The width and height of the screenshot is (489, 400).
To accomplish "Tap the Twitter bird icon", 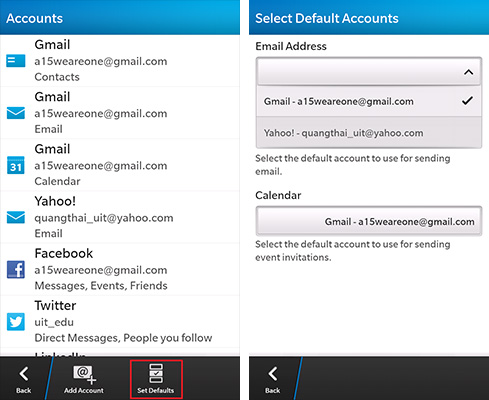I will pos(16,322).
